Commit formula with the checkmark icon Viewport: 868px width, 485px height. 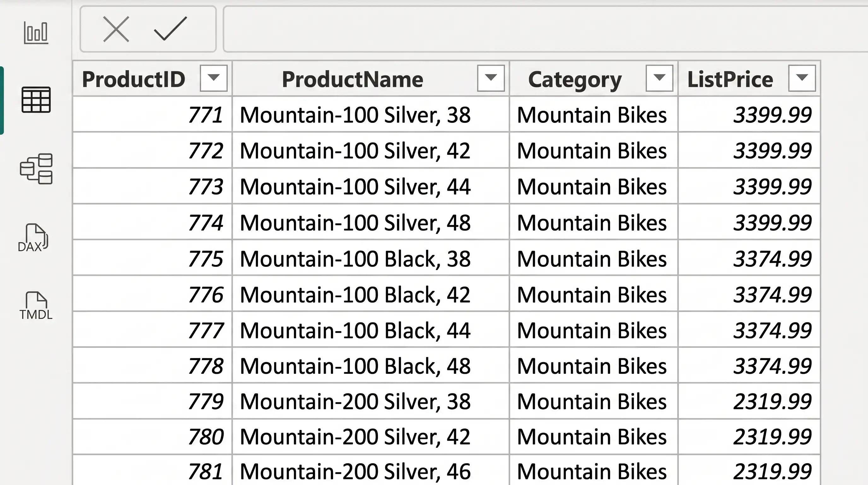[x=171, y=29]
